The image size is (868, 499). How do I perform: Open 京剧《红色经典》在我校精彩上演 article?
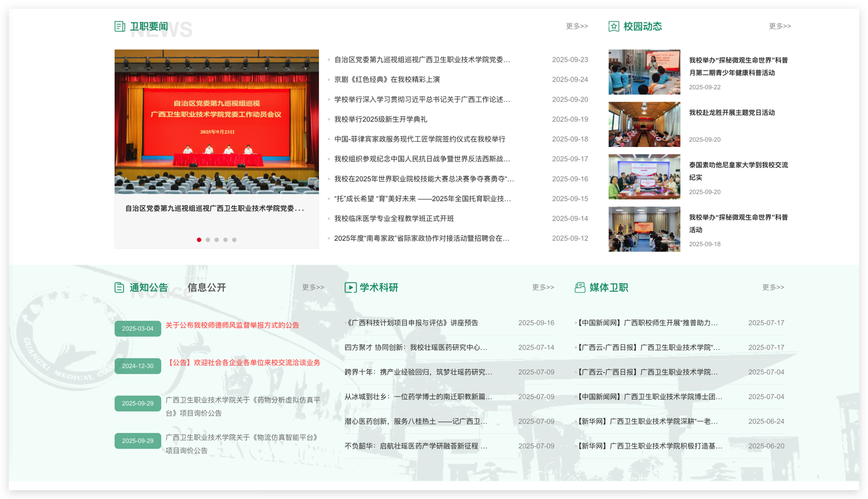pyautogui.click(x=387, y=79)
